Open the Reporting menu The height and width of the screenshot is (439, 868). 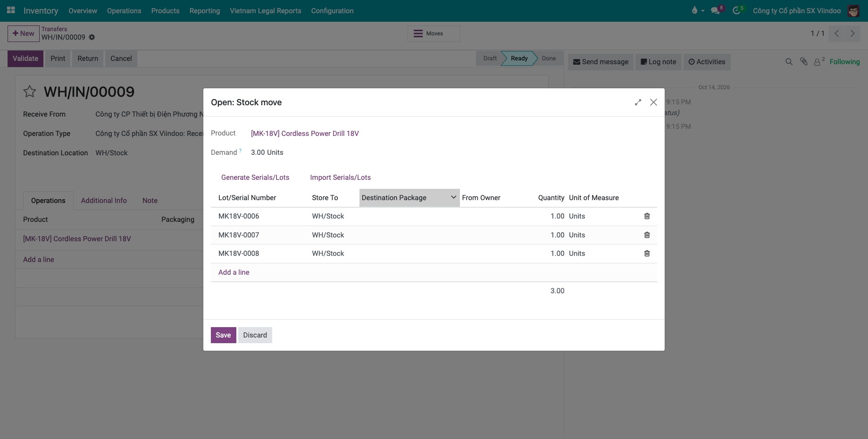pyautogui.click(x=205, y=10)
